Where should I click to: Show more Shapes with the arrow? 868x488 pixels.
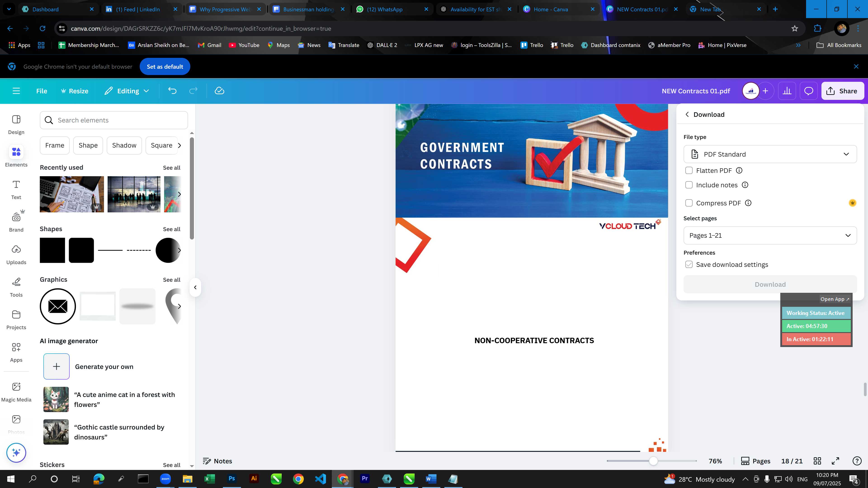179,250
